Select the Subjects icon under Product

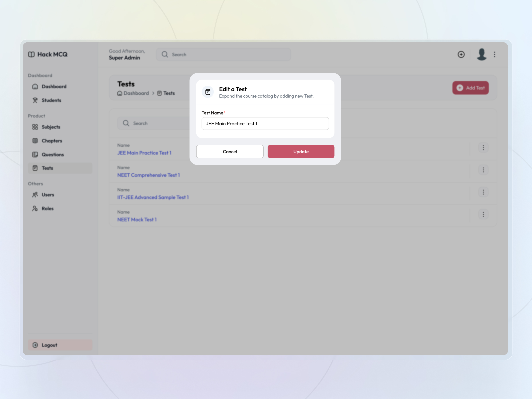coord(35,127)
